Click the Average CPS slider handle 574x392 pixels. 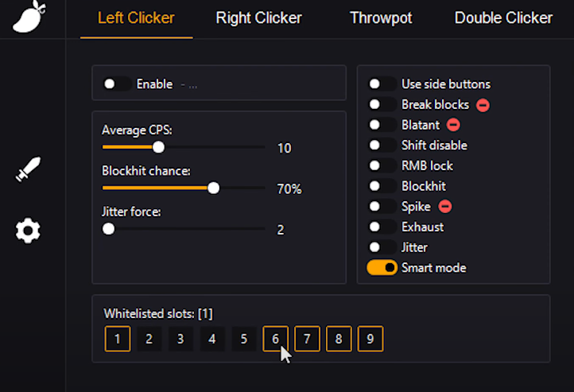(158, 147)
